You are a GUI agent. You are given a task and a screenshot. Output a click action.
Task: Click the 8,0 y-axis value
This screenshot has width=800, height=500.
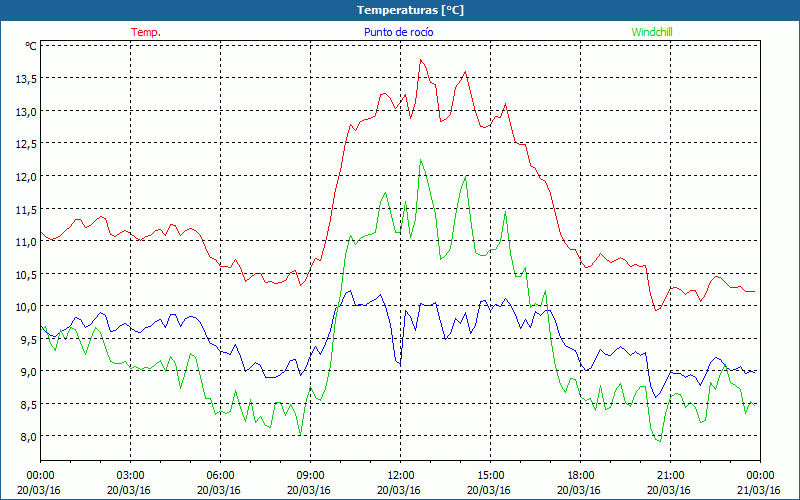[28, 437]
